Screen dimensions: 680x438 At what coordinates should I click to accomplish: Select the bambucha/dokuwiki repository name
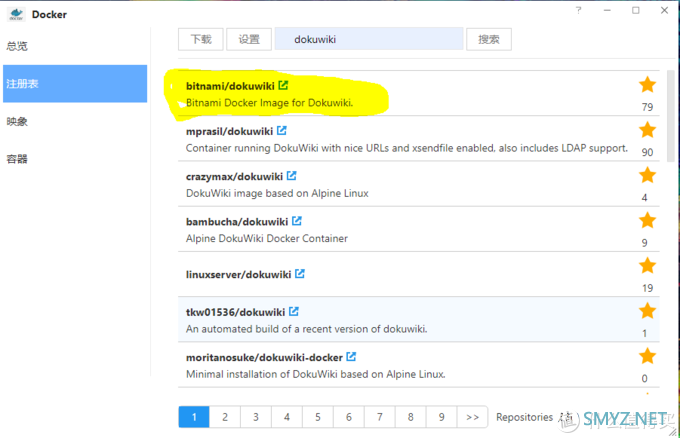click(237, 222)
